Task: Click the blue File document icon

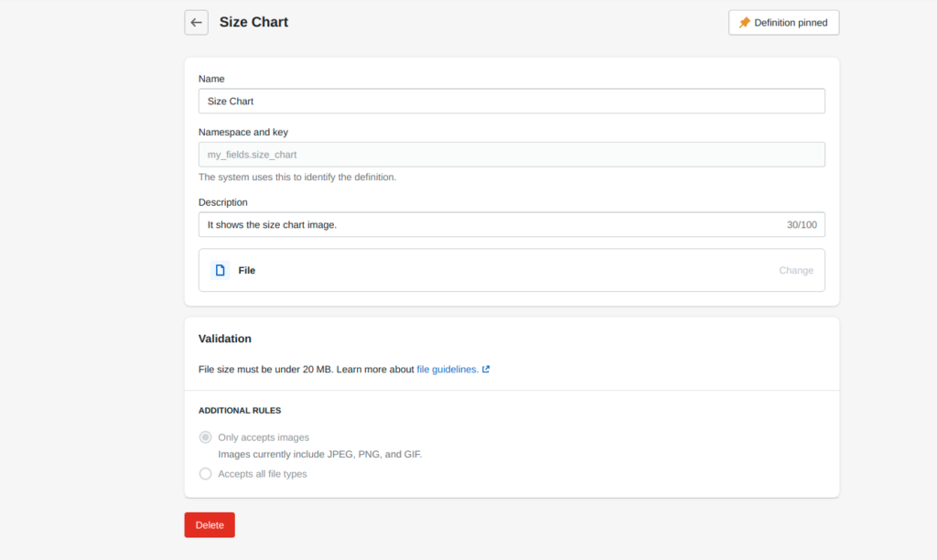Action: (220, 270)
